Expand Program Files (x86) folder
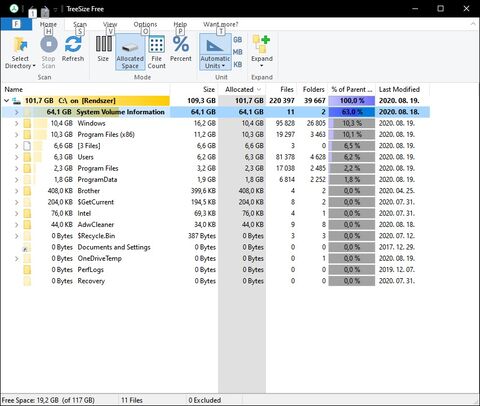Screen dimensions: 480x406 click(16, 135)
